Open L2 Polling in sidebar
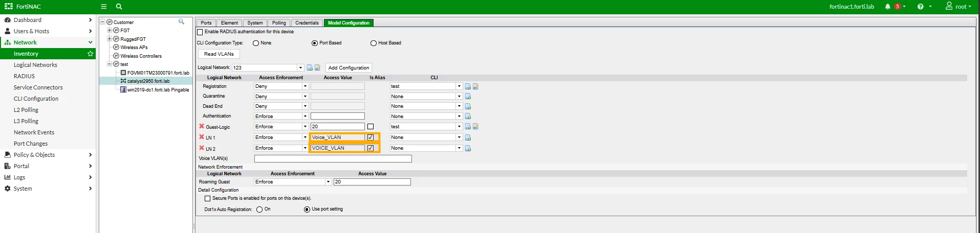 coord(26,110)
